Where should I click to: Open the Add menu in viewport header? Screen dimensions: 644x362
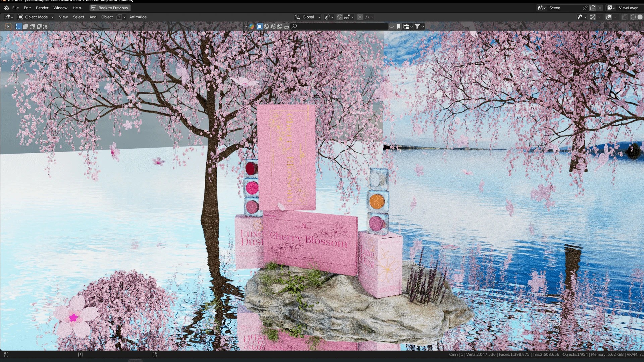93,17
